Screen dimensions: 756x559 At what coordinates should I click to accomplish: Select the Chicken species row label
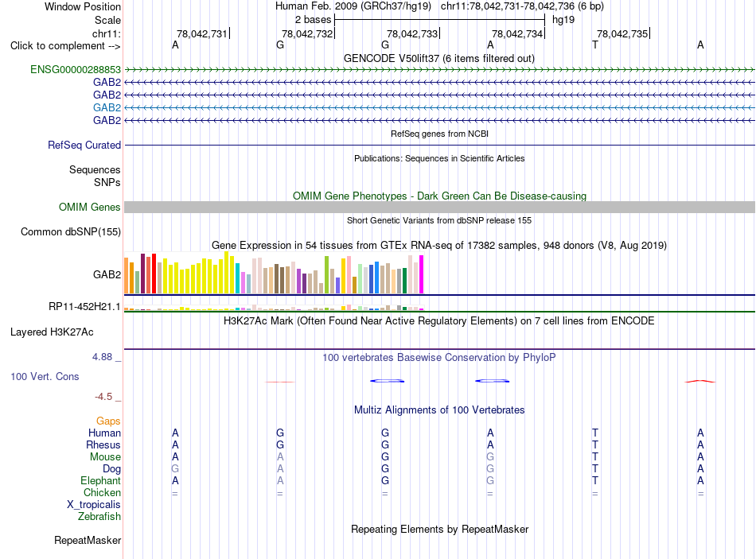[x=102, y=492]
